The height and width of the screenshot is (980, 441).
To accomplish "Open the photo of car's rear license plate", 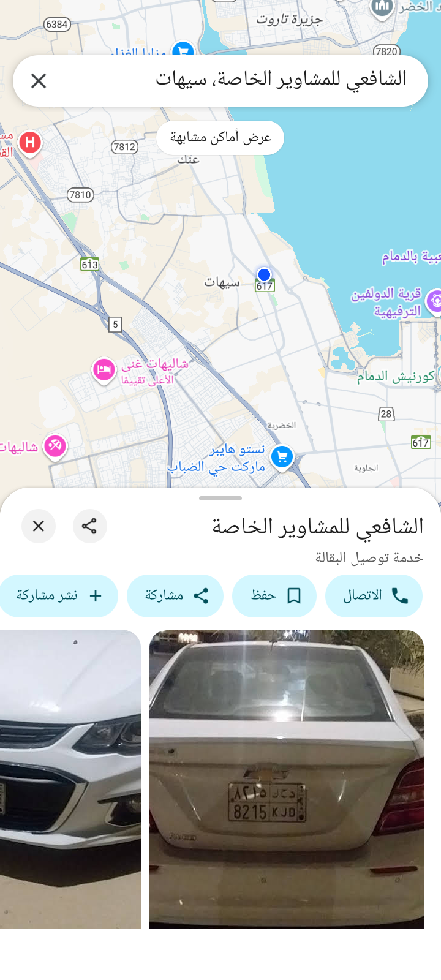I will 287,779.
